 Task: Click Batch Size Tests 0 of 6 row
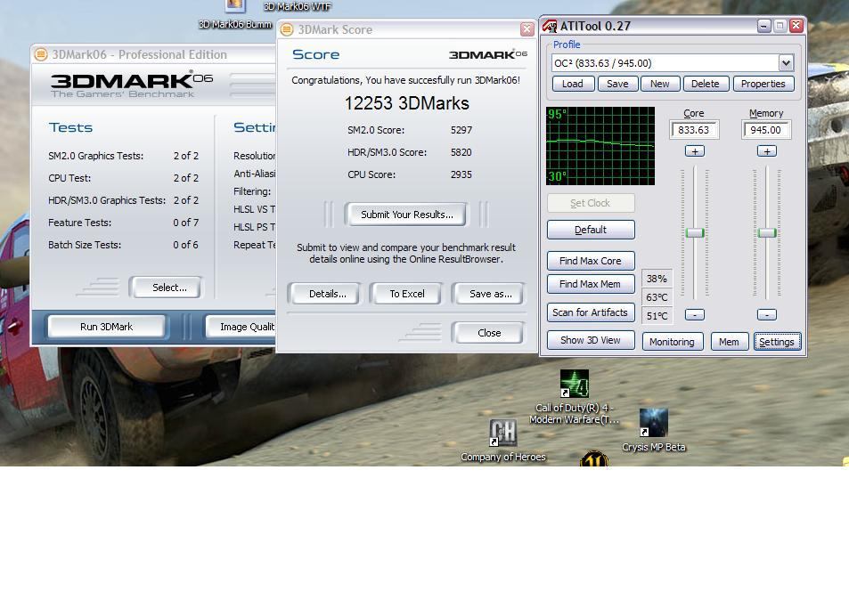pyautogui.click(x=124, y=245)
